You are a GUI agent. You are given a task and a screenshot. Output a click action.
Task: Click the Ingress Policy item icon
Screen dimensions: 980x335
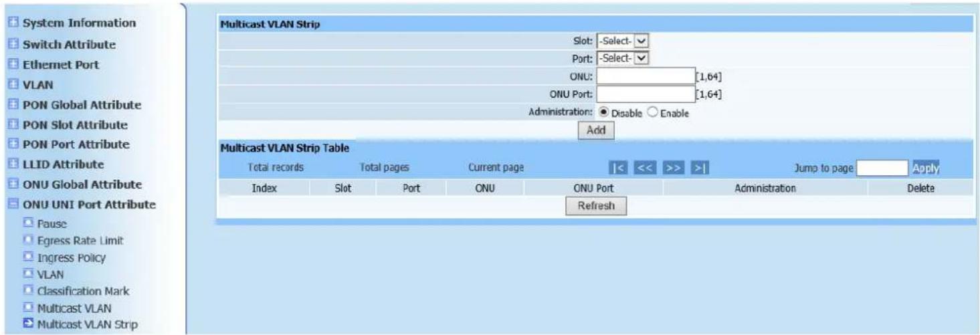(28, 257)
